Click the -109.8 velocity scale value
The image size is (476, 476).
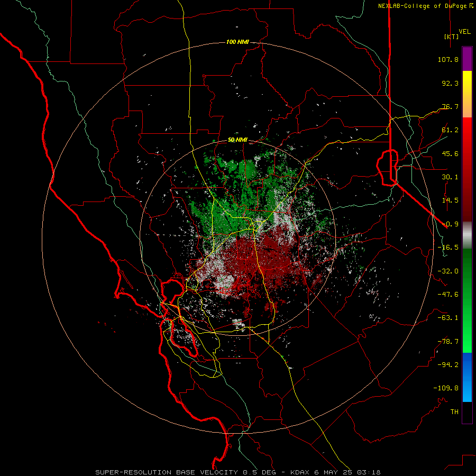pyautogui.click(x=446, y=388)
